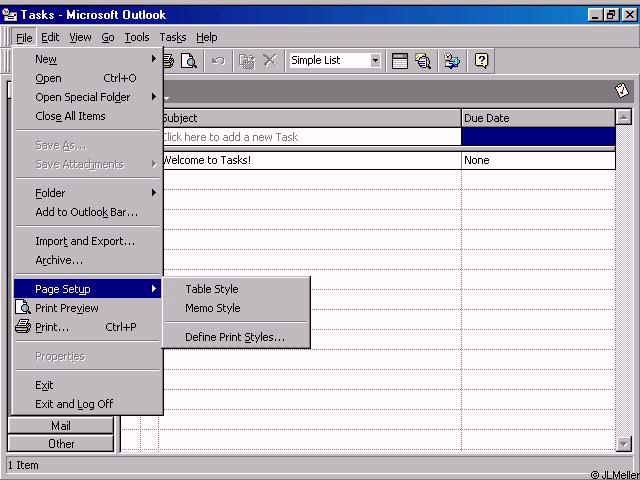
Task: Select Add to Outlook Bar
Action: 87,212
